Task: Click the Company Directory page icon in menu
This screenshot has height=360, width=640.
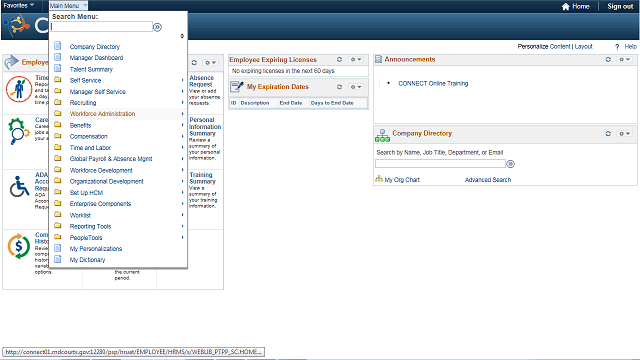Action: coord(58,46)
